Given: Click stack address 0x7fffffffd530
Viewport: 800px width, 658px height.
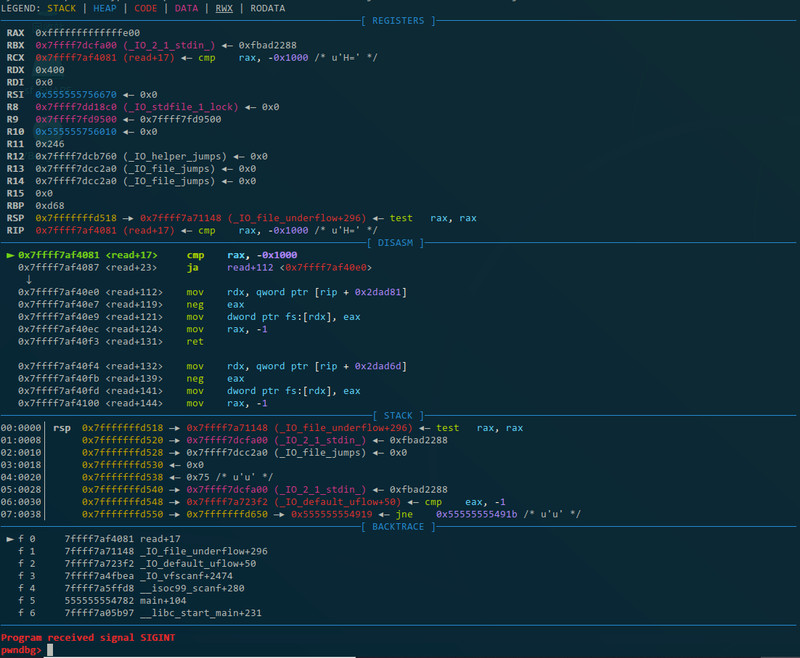Looking at the screenshot, I should [x=122, y=465].
